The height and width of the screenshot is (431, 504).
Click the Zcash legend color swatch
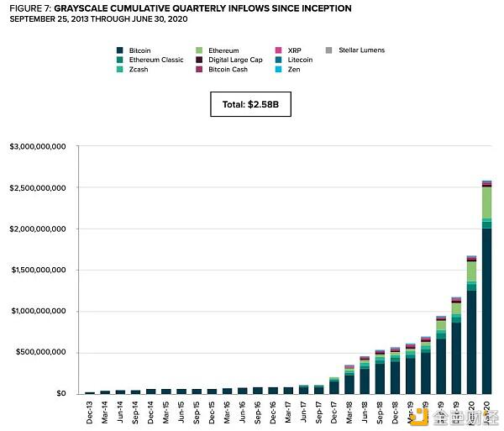pyautogui.click(x=120, y=69)
